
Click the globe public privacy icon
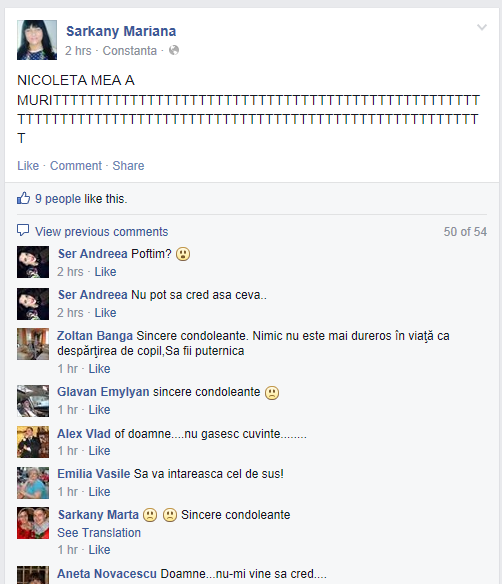[x=174, y=50]
